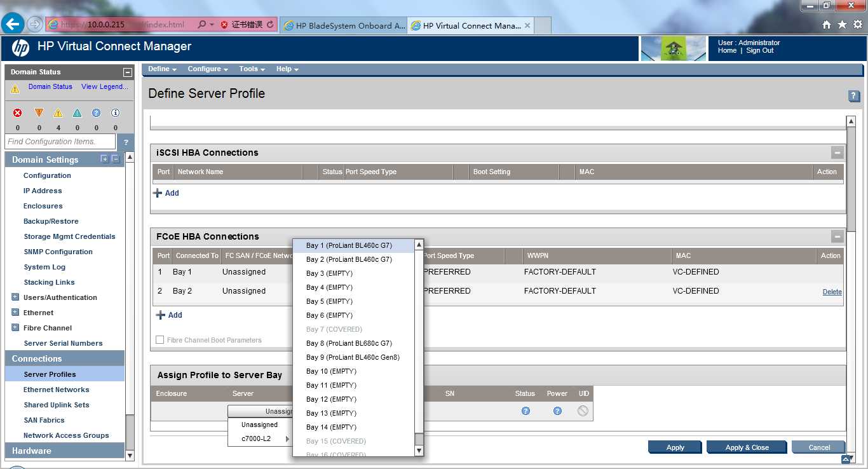Expand the c7000-L2 enclosure submenu
Image resolution: width=868 pixels, height=469 pixels.
(x=260, y=438)
